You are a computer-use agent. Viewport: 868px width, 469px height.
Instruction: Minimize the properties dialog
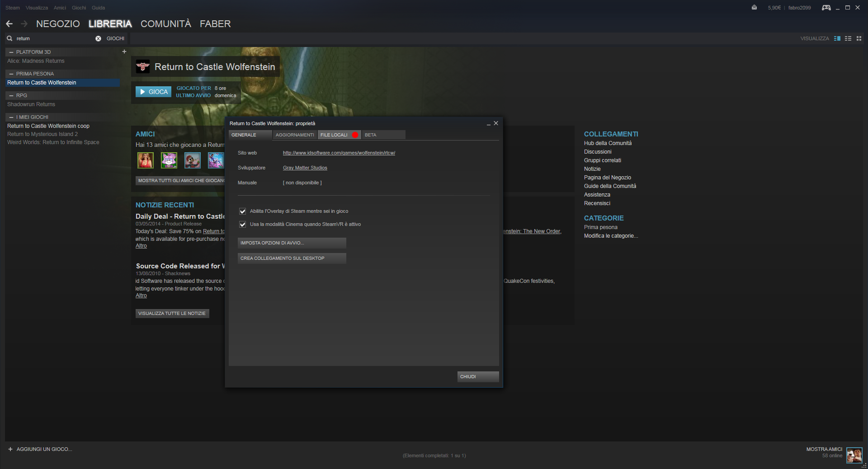(x=488, y=123)
